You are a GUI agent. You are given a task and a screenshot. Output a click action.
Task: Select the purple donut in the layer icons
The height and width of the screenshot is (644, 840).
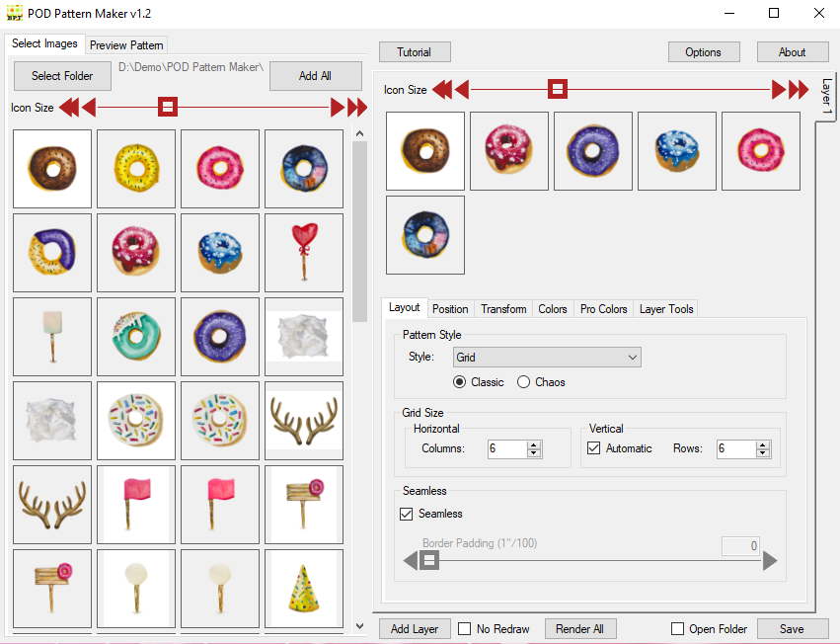[593, 151]
